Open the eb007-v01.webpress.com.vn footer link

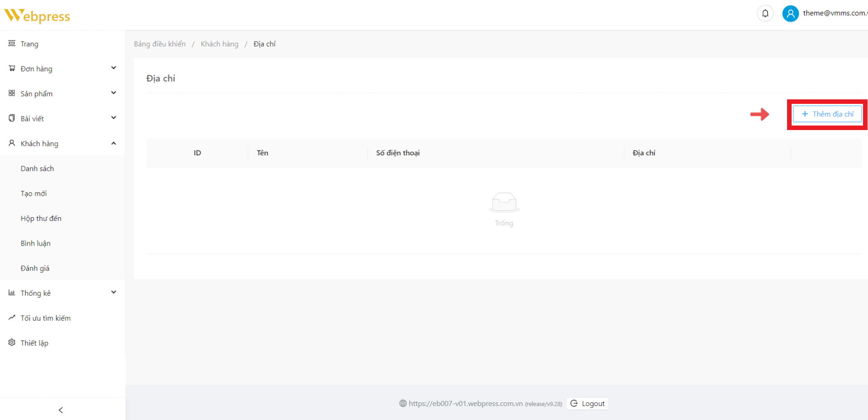tap(465, 403)
